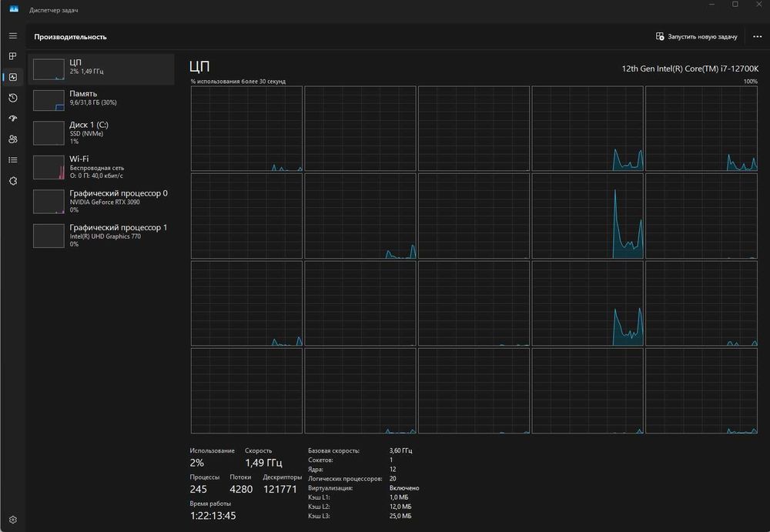The width and height of the screenshot is (770, 532).
Task: Open Графический процессор 1 UHD Graphics entry
Action: pos(101,236)
